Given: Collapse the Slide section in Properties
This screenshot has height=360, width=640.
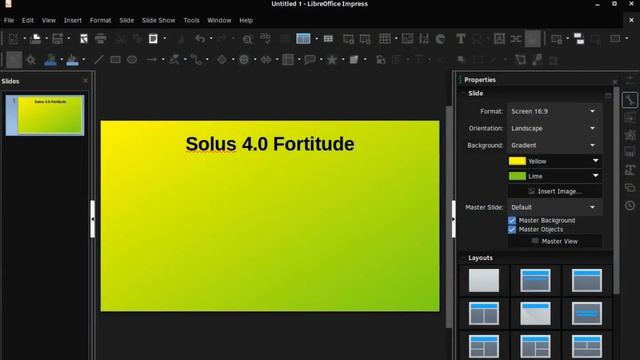Looking at the screenshot, I should coord(464,93).
